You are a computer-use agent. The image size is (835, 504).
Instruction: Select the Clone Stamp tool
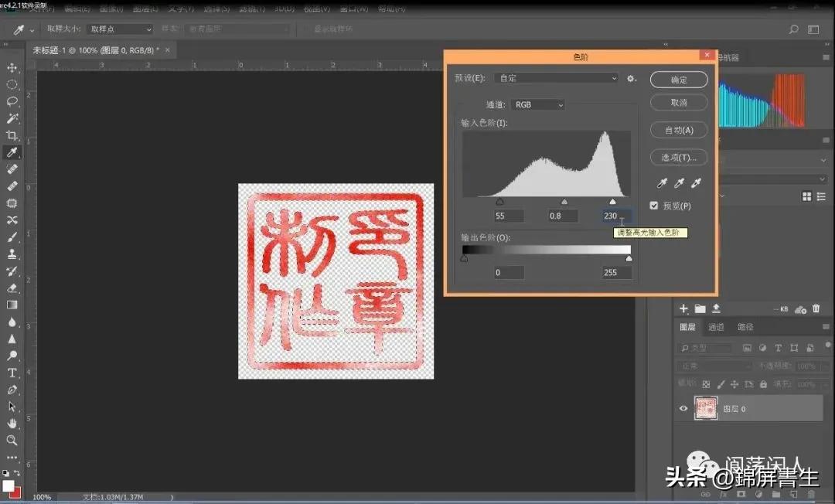[12, 254]
